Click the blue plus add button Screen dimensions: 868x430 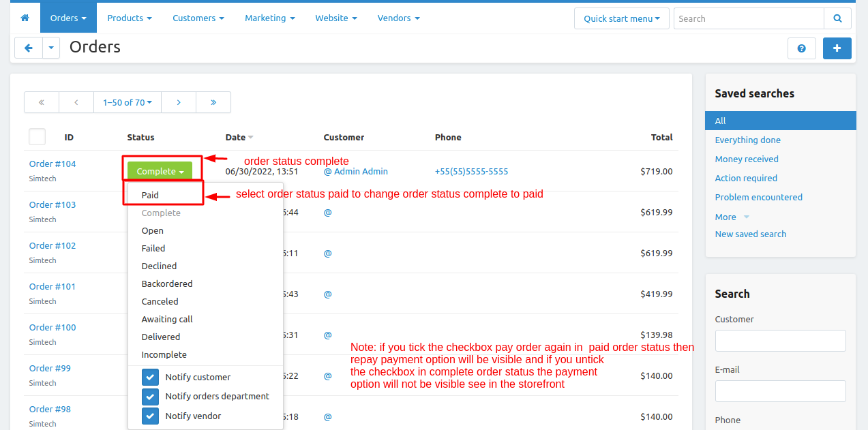(837, 48)
